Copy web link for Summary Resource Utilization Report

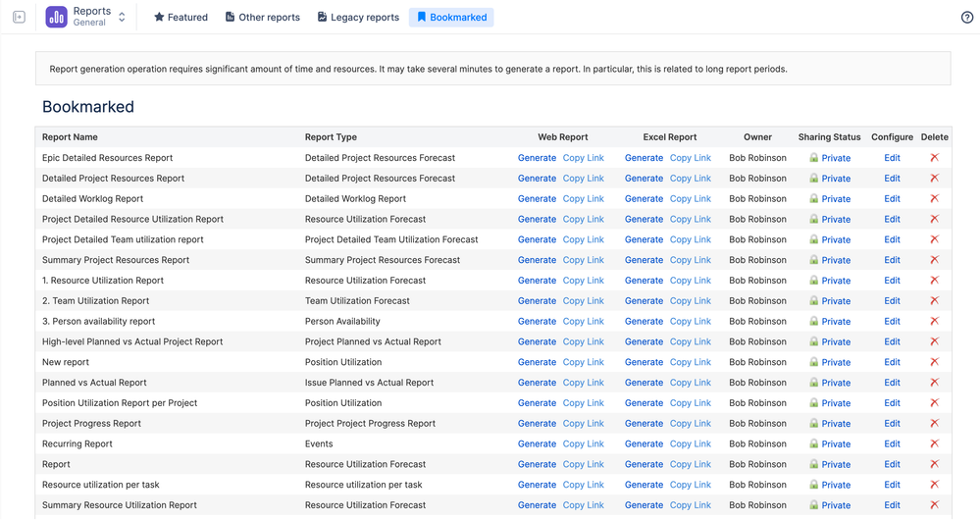coord(583,505)
